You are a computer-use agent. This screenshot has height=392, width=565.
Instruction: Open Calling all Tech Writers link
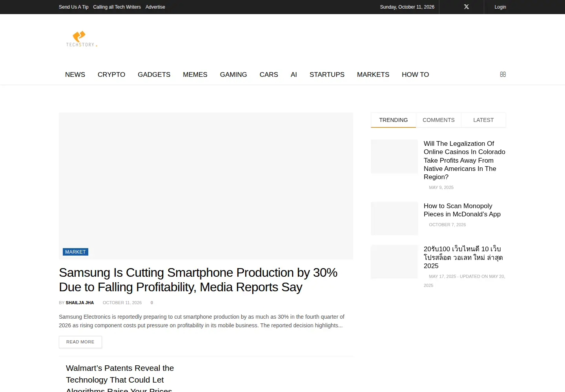(x=117, y=7)
